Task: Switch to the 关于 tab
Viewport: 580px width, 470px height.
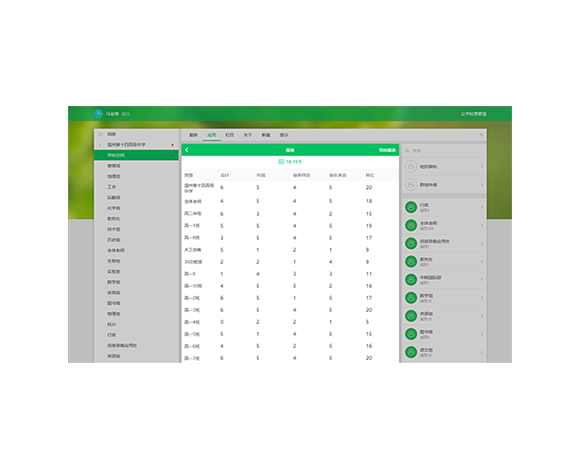Action: pos(247,135)
